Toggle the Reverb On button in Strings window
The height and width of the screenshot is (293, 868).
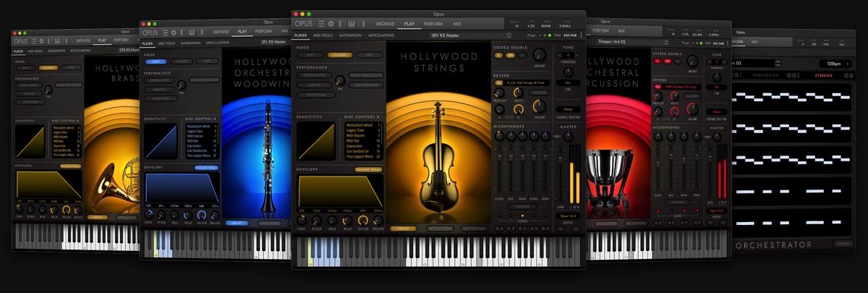coord(498,83)
